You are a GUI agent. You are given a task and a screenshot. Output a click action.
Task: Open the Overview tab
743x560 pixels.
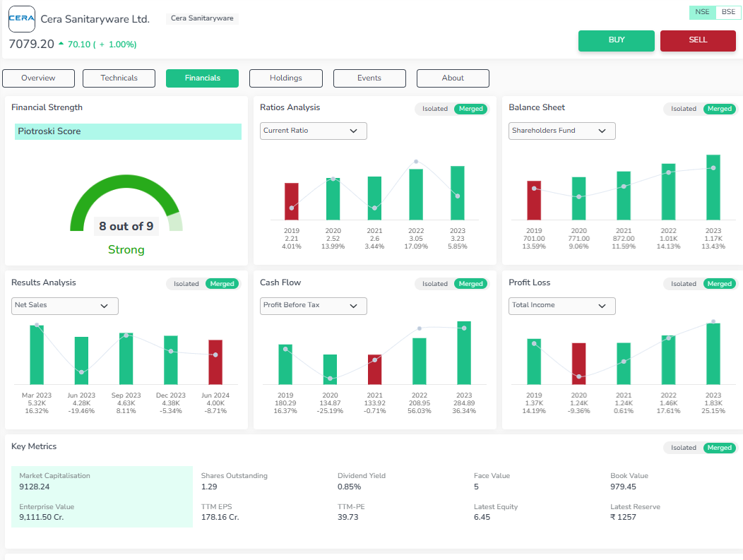click(38, 78)
